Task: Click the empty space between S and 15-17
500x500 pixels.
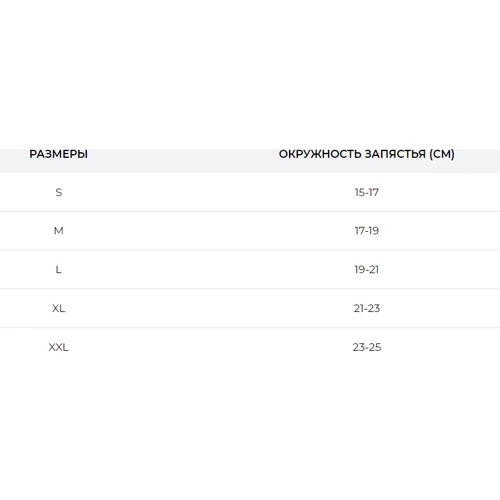Action: pyautogui.click(x=208, y=192)
